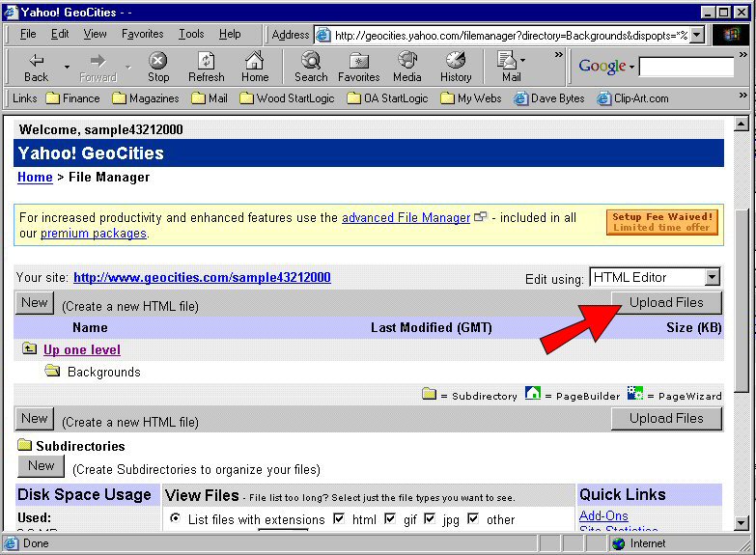Open the advanced File Manager link
Image resolution: width=756 pixels, height=555 pixels.
[406, 217]
